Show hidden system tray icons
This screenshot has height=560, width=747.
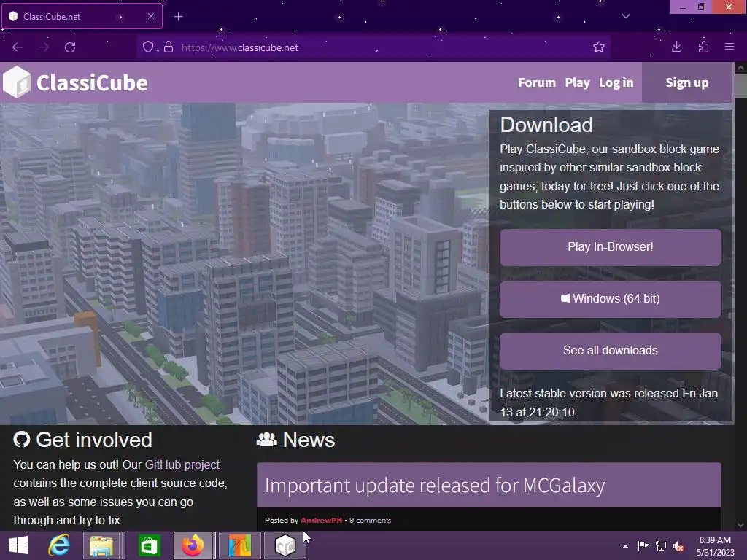point(625,546)
